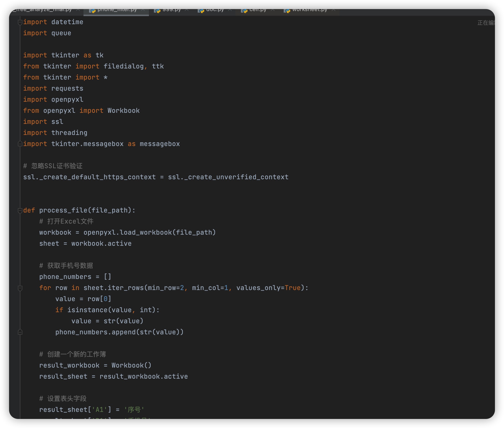Toggle fold marker beside 'import tkinter.messagebox' line
This screenshot has height=428, width=504.
(20, 144)
